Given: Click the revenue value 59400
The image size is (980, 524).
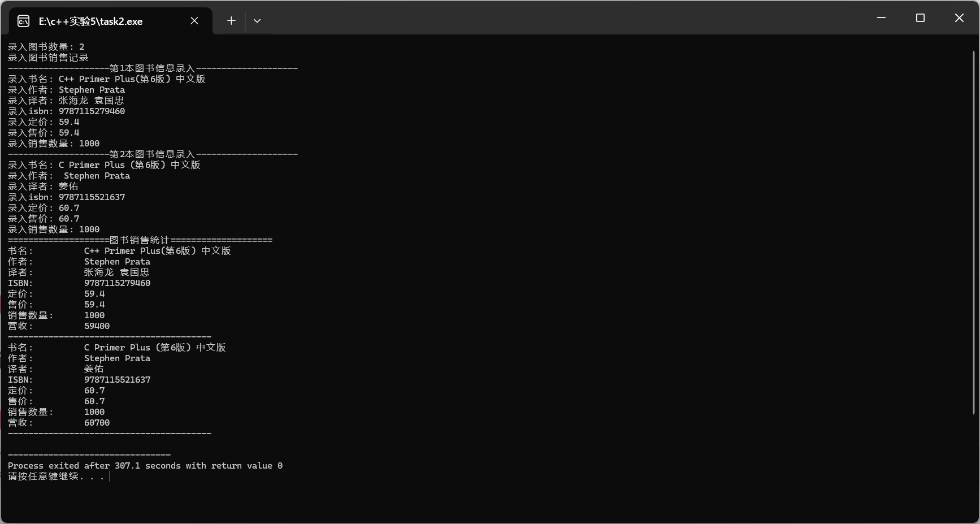Looking at the screenshot, I should [97, 326].
